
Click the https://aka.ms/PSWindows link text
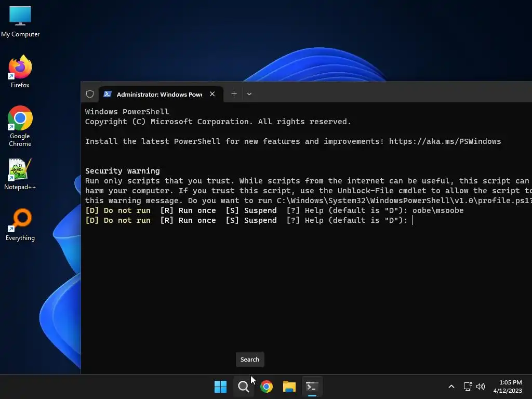(x=445, y=141)
